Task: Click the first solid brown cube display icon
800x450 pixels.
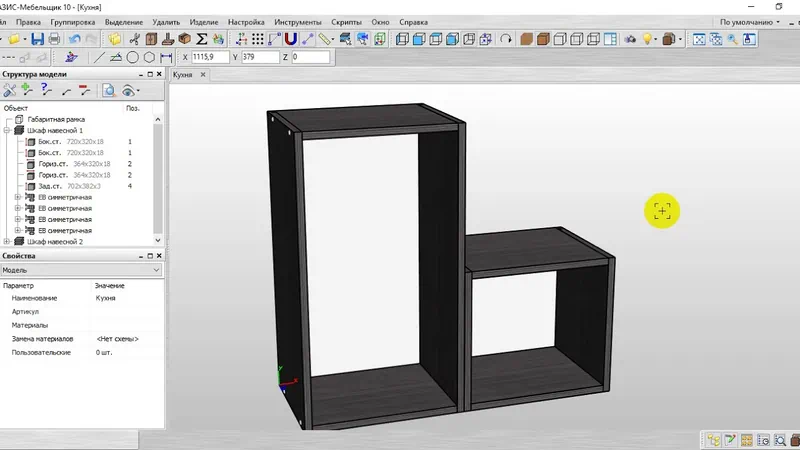Action: 526,39
